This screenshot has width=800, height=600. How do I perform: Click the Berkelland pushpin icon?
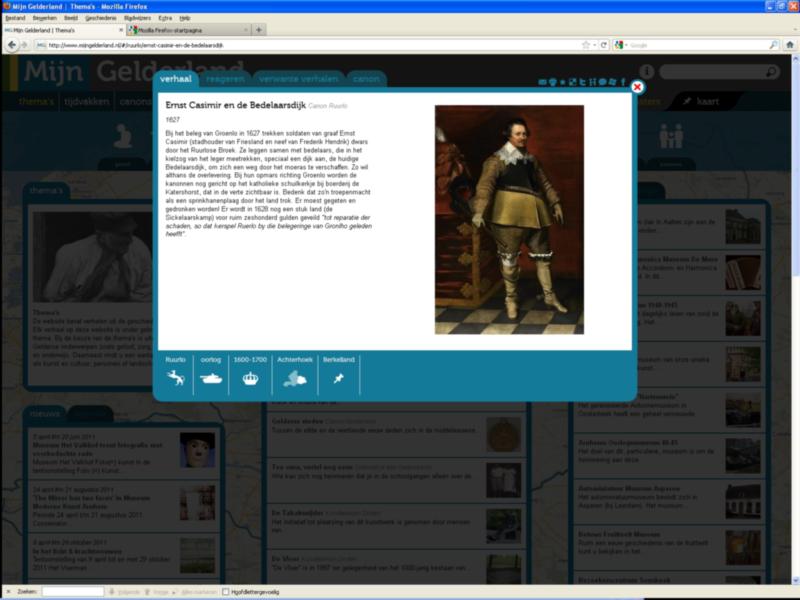339,379
